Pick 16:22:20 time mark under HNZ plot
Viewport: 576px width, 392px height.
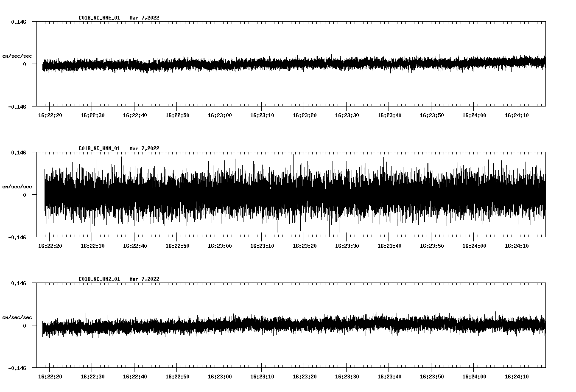(x=50, y=376)
